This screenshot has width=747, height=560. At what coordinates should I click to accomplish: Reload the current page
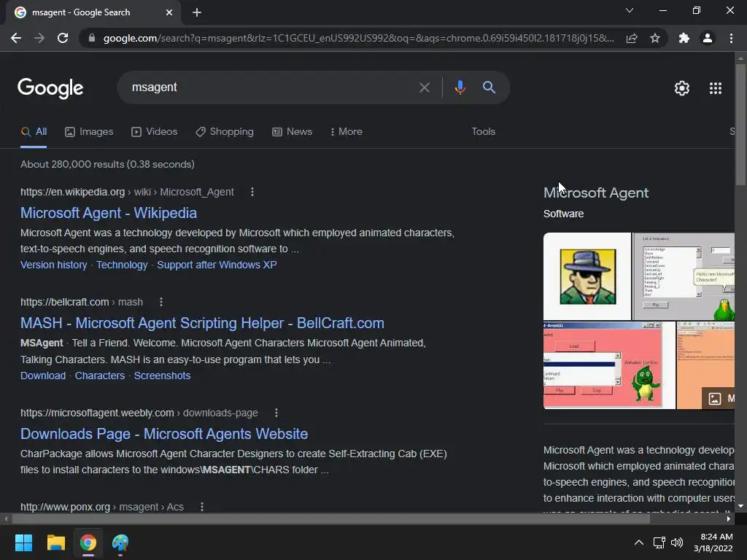point(63,38)
